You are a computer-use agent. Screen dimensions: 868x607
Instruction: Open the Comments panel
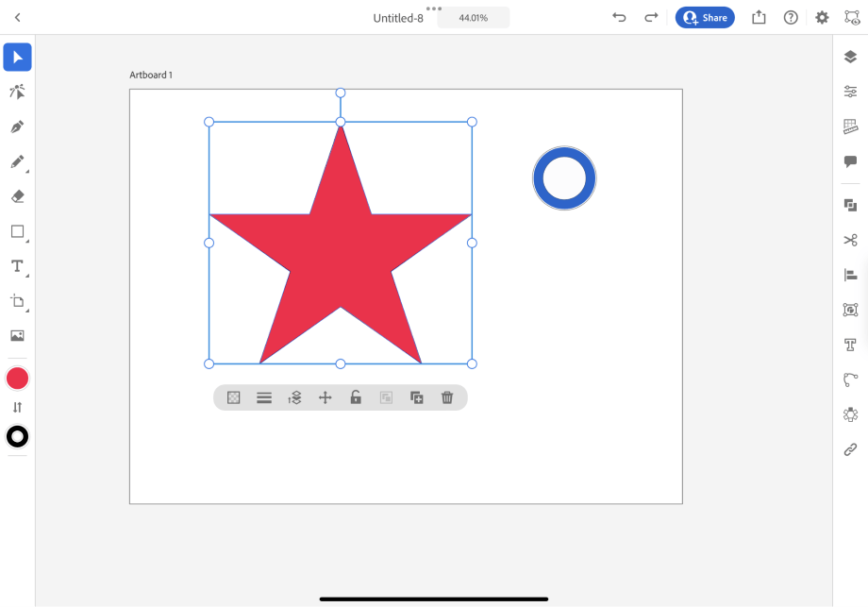pos(850,161)
